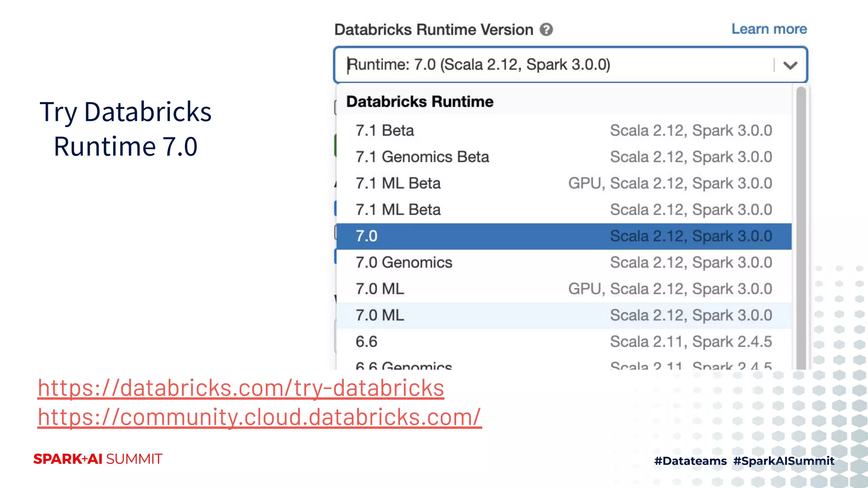The image size is (868, 488).
Task: Select the highlighted 7.0 runtime
Action: pyautogui.click(x=564, y=236)
